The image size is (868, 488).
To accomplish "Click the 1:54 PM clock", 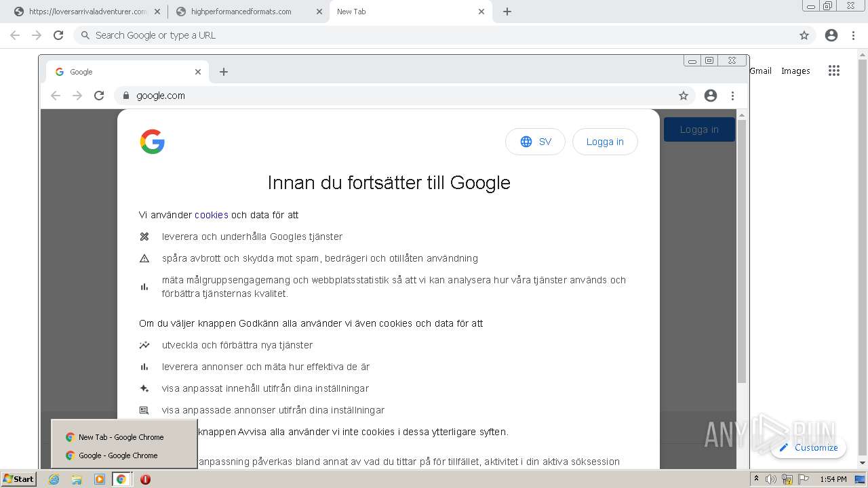I will click(x=833, y=479).
